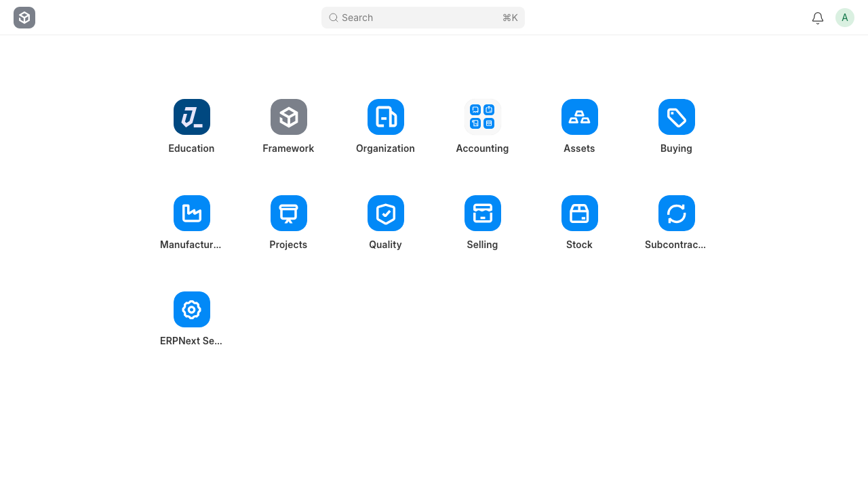Click the Framework label

(x=288, y=148)
